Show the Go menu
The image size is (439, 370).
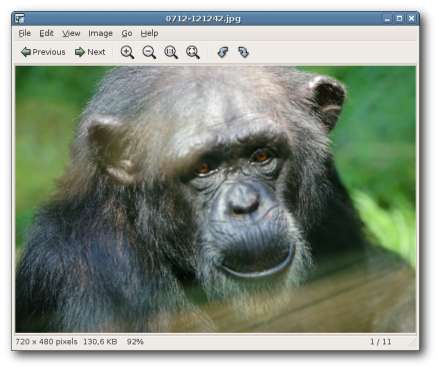point(127,33)
